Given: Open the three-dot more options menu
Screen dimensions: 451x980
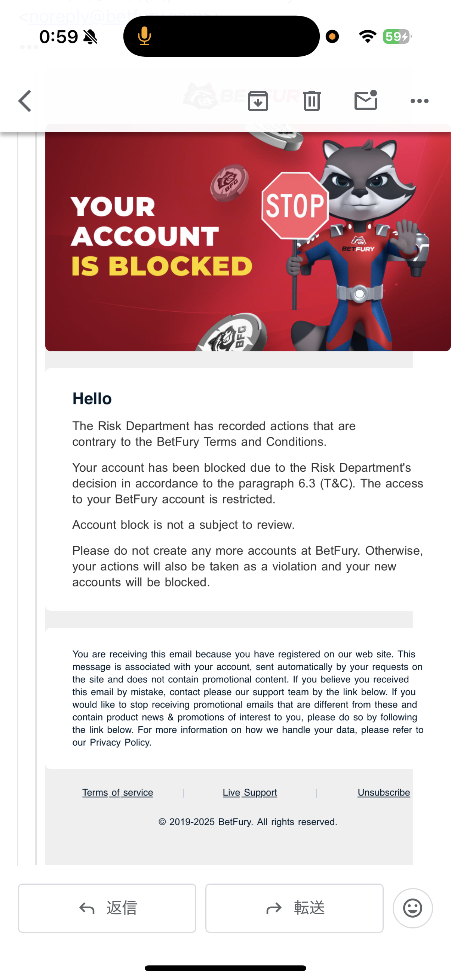Looking at the screenshot, I should 420,101.
